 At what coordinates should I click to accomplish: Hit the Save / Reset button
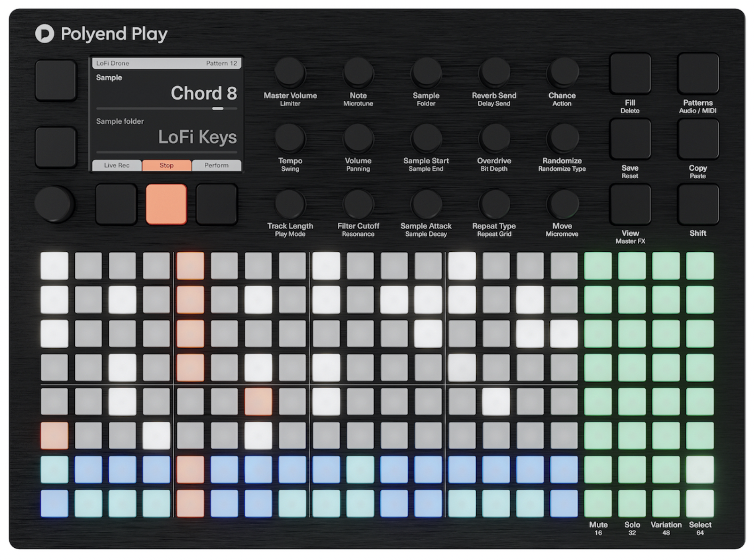pyautogui.click(x=630, y=139)
